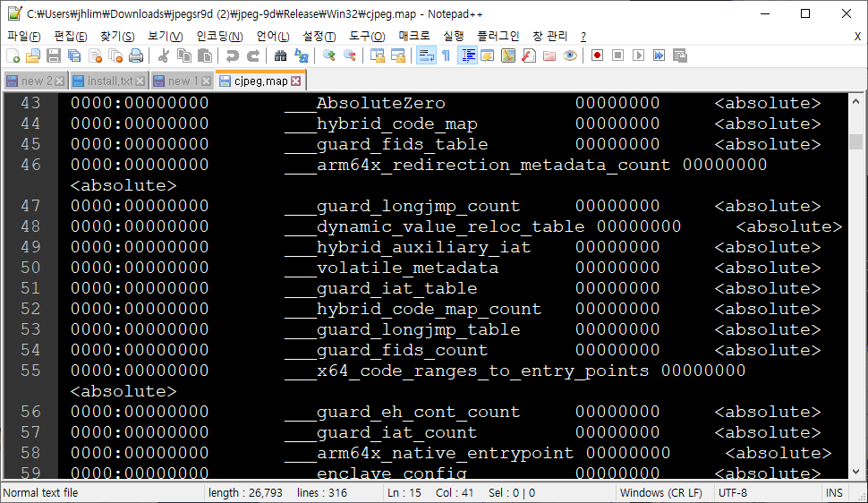
Task: Toggle the indent guide display
Action: click(x=468, y=56)
